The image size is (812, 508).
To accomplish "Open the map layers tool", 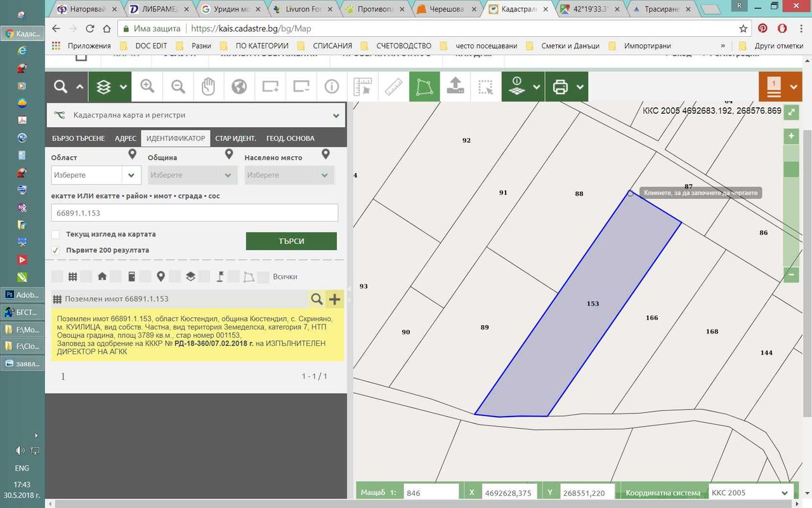I will click(103, 87).
